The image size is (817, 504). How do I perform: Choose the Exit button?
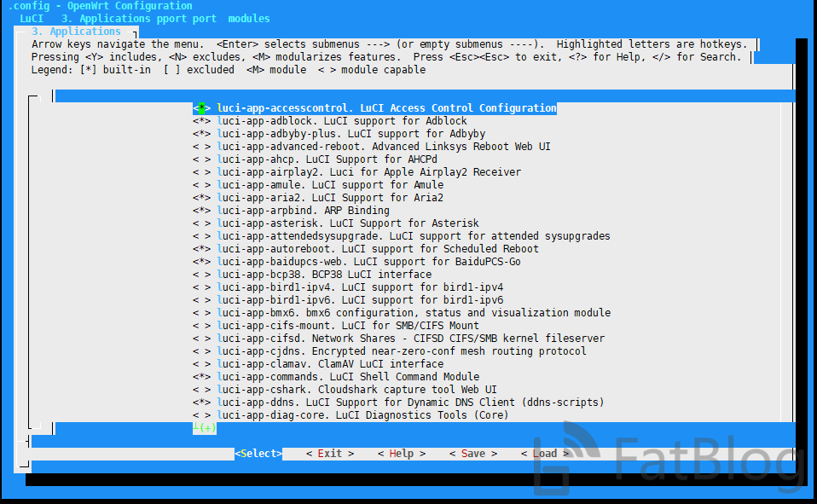(330, 454)
